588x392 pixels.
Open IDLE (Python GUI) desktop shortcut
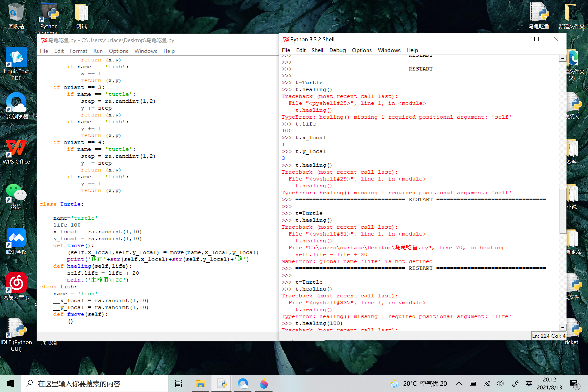pyautogui.click(x=16, y=334)
